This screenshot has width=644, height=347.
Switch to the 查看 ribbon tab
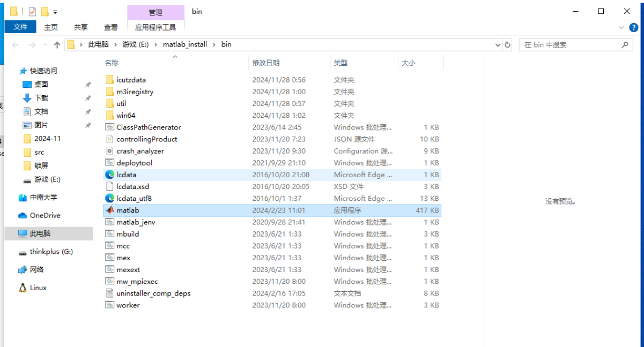click(x=111, y=27)
